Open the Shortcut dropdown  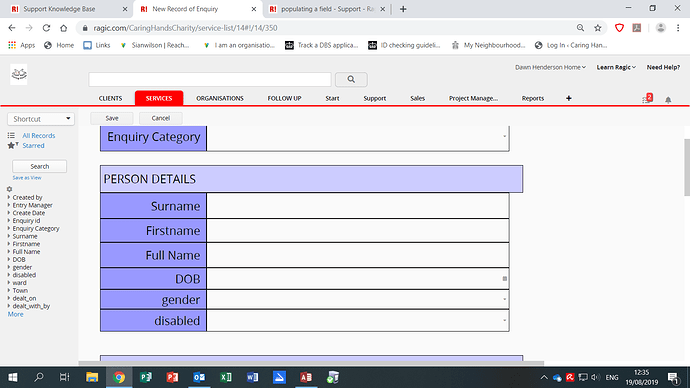(41, 119)
